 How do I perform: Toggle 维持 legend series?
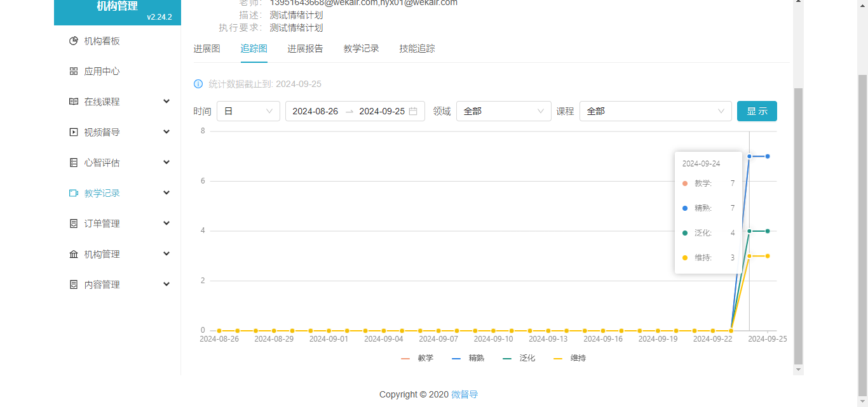[569, 358]
